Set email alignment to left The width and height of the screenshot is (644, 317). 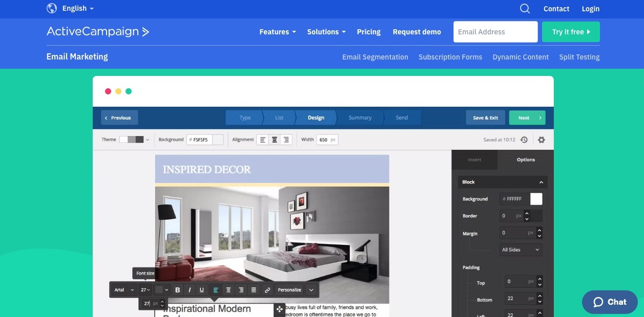point(263,140)
